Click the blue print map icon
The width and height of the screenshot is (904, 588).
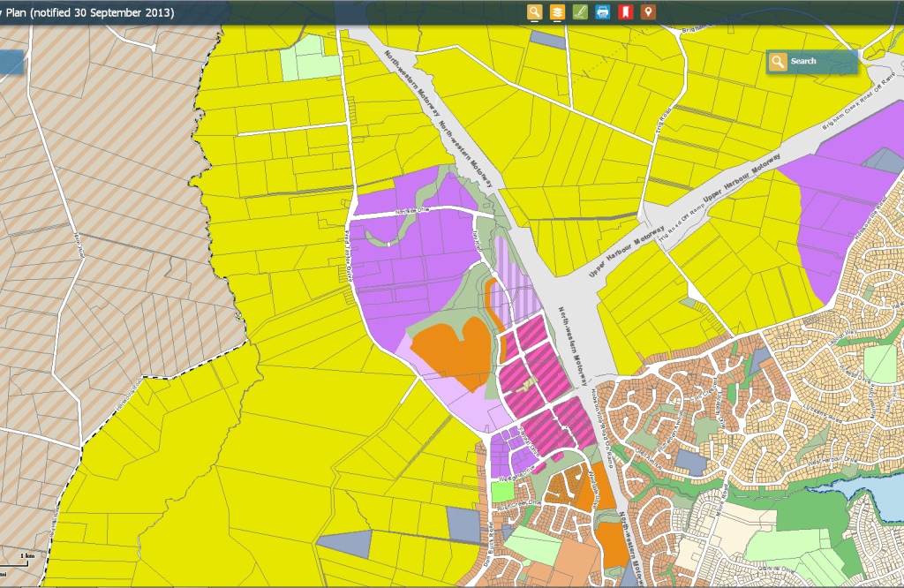603,12
